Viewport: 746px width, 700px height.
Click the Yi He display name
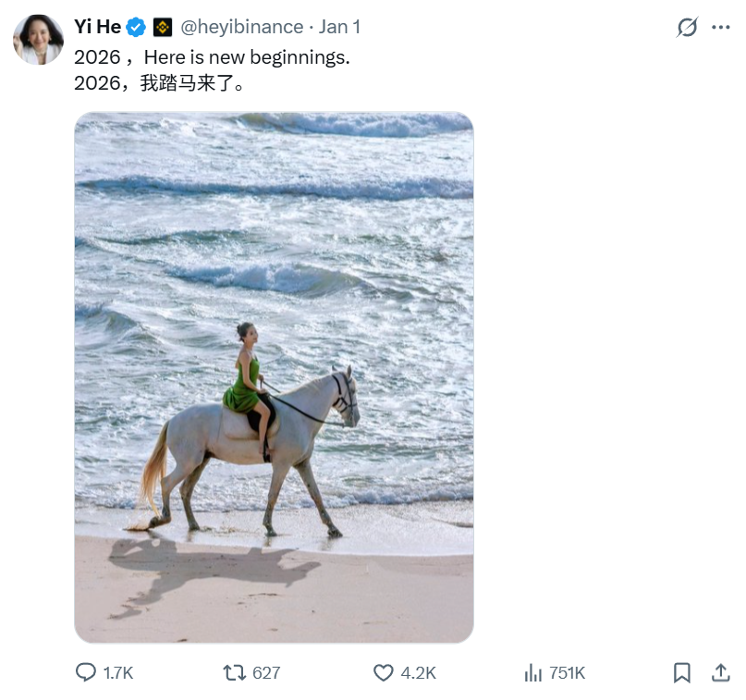coord(97,27)
